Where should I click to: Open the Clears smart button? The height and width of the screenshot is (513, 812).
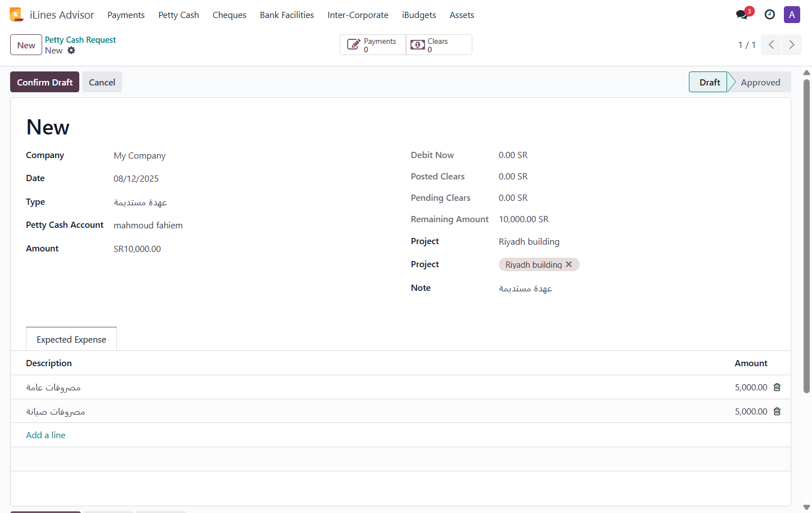click(x=439, y=45)
